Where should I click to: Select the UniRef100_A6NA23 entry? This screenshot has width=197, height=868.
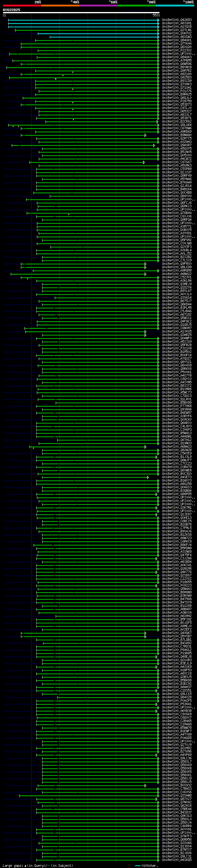tap(177, 446)
